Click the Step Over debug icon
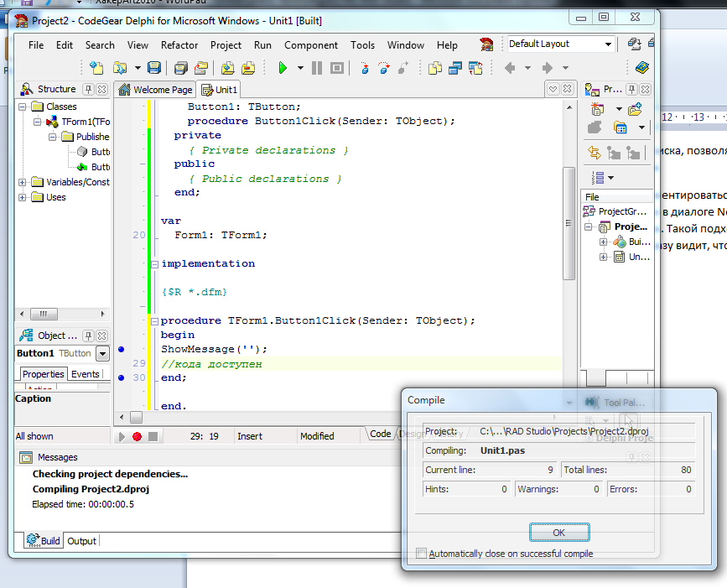Viewport: 727px width, 588px height. (x=384, y=68)
